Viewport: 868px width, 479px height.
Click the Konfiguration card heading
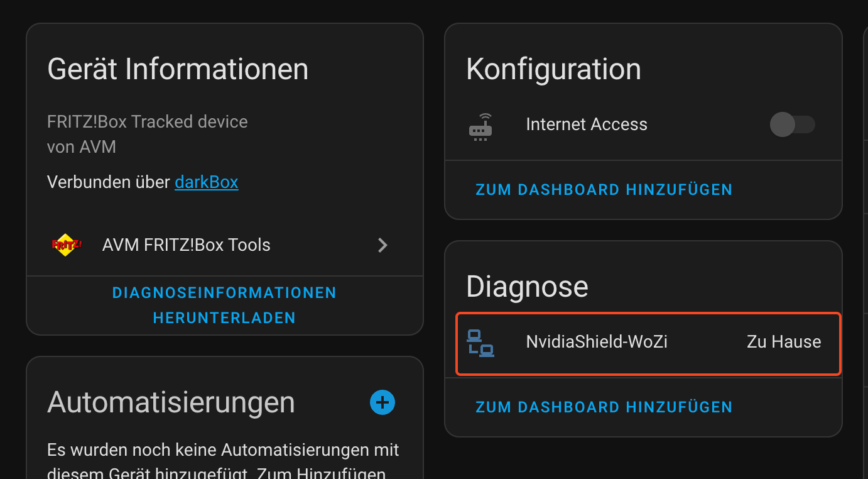click(x=553, y=69)
